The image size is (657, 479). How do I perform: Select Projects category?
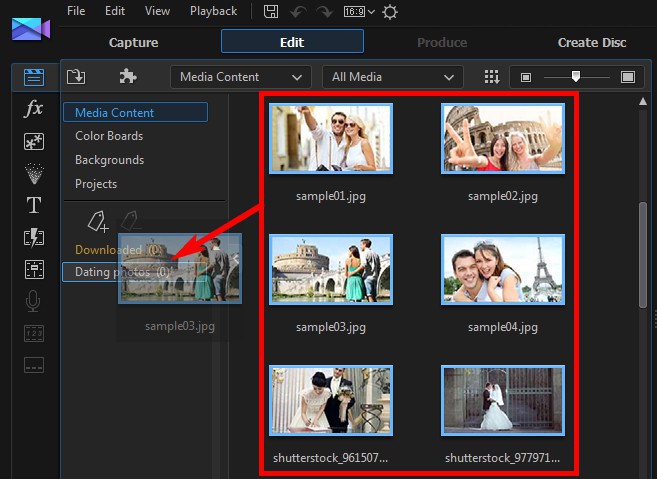[x=96, y=184]
